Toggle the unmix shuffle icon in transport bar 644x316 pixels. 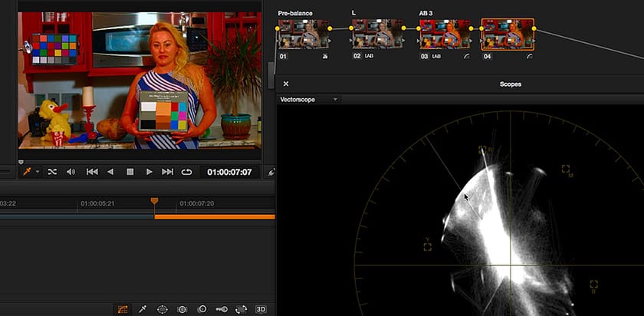(52, 172)
